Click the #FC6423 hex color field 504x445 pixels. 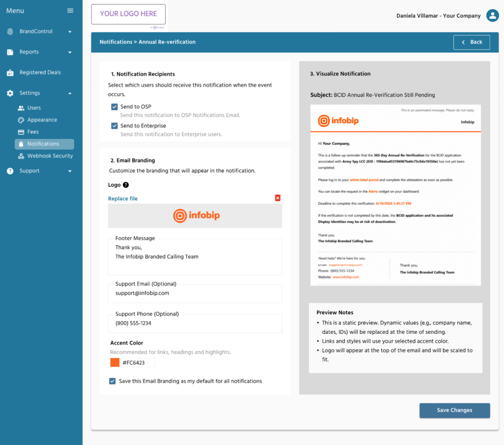point(138,363)
